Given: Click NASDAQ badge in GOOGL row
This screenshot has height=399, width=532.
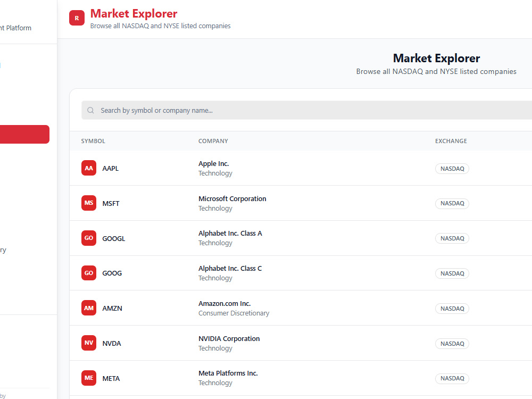Looking at the screenshot, I should point(452,238).
